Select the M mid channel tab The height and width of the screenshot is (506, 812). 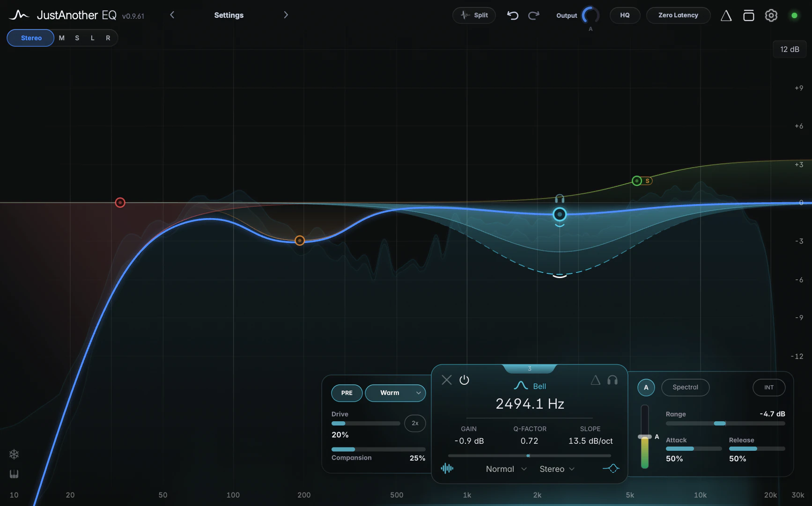click(x=62, y=38)
